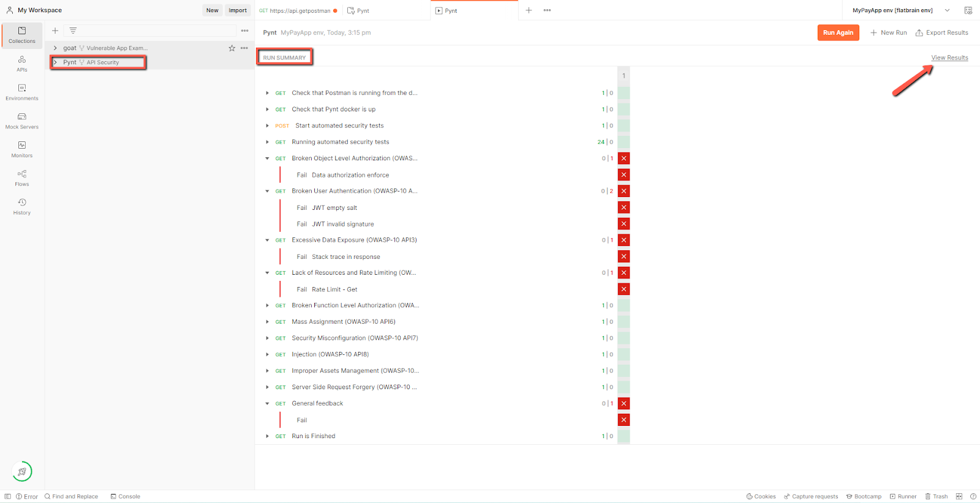Click the rocket bootcamp launchpad icon

[x=22, y=471]
